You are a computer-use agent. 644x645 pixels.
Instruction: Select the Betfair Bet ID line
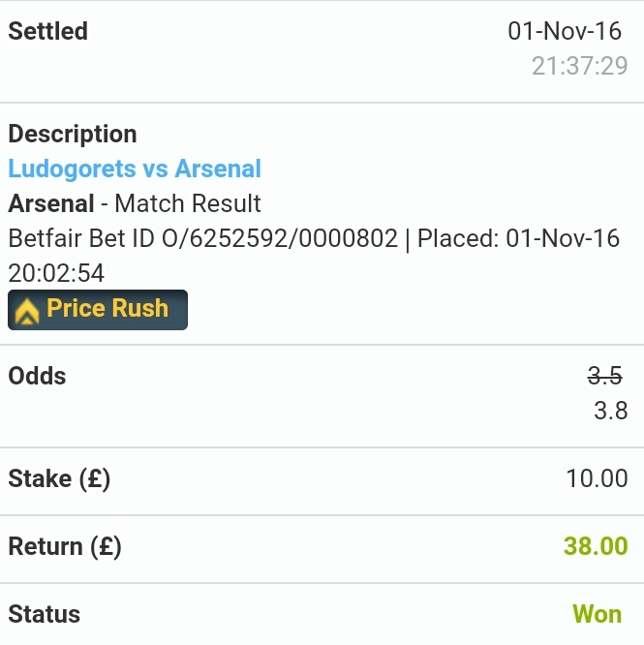203,238
